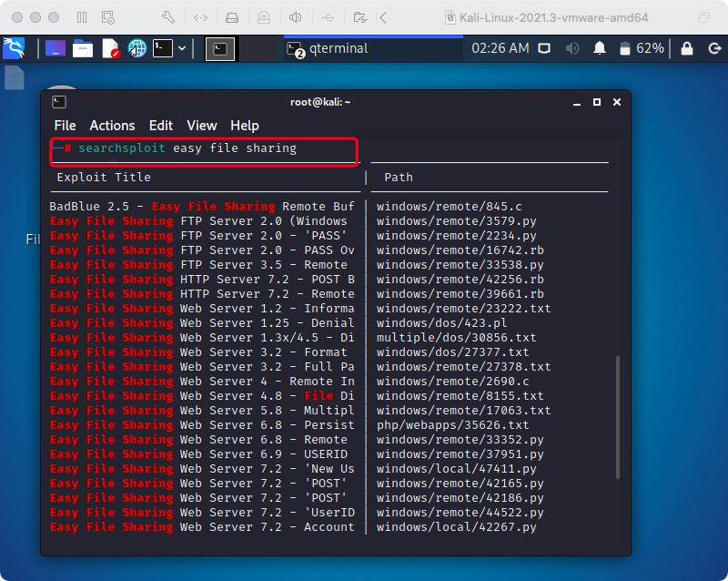Image resolution: width=728 pixels, height=581 pixels.
Task: Open the Actions menu
Action: (112, 126)
